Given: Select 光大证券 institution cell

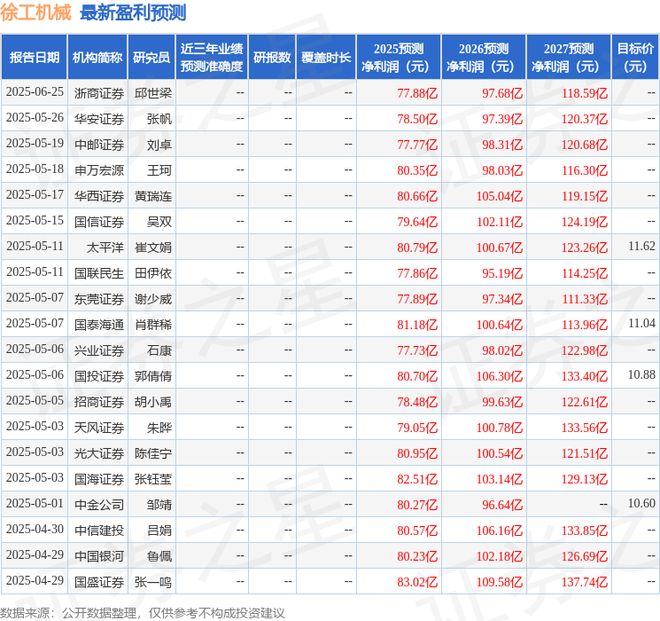Looking at the screenshot, I should [x=99, y=454].
